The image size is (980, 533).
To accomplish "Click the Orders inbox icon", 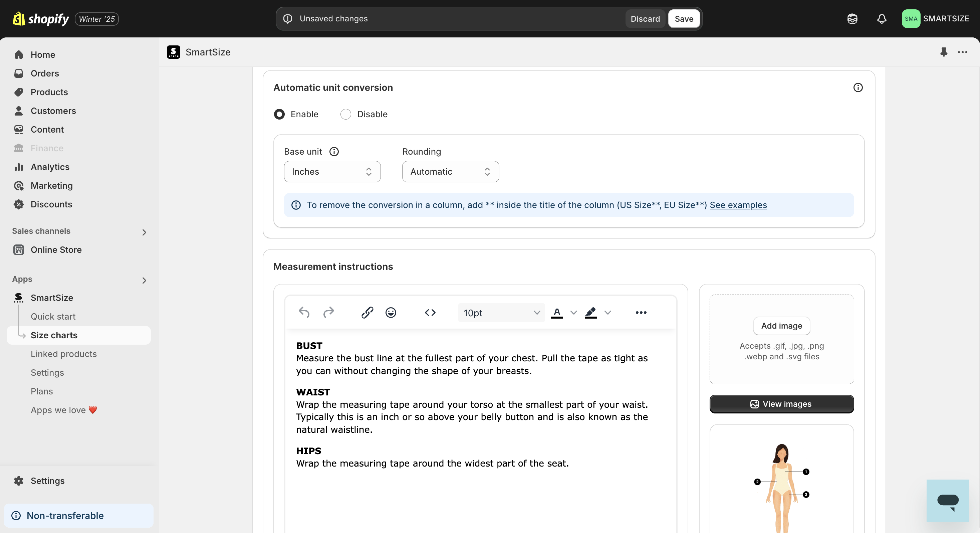I will pyautogui.click(x=19, y=73).
